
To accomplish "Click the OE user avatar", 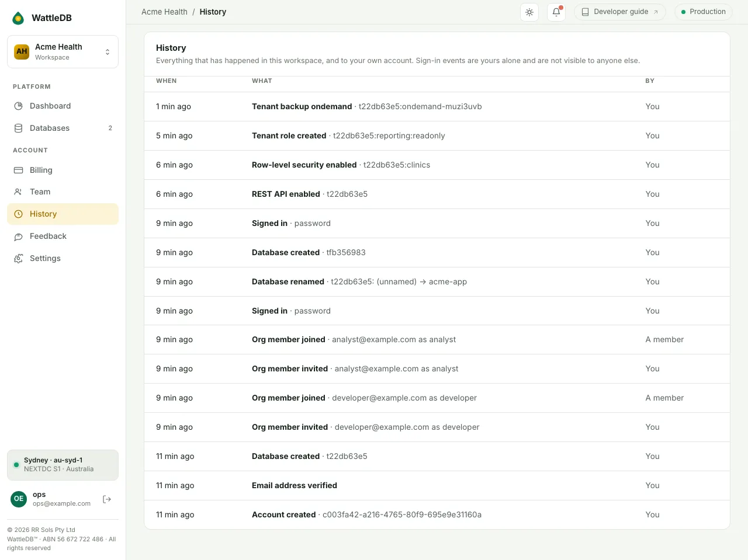I will point(19,499).
